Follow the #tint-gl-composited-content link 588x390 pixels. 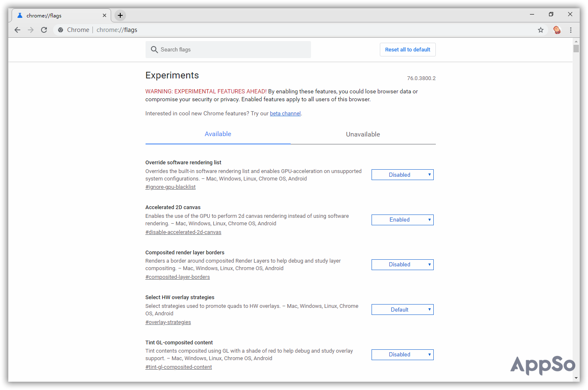(x=179, y=367)
